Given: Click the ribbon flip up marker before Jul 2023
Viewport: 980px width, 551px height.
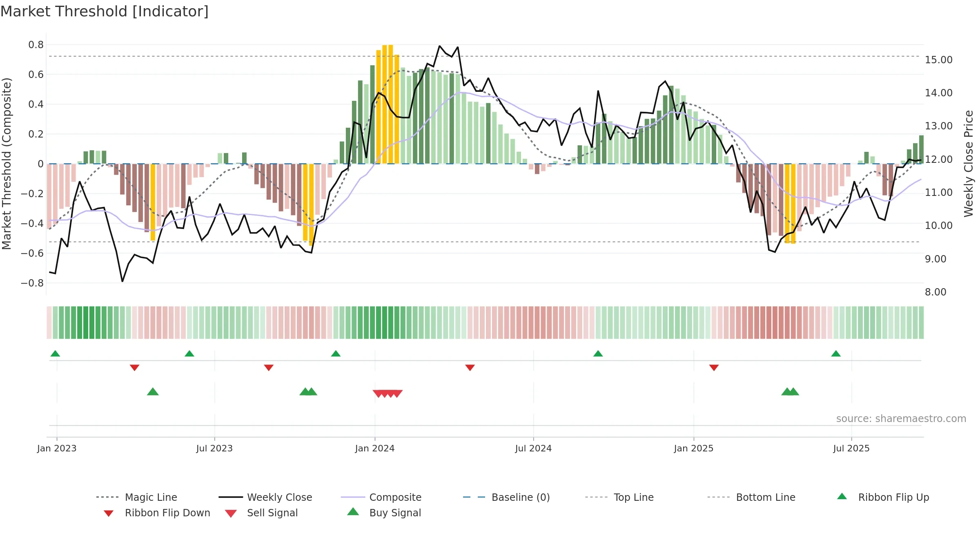Looking at the screenshot, I should [189, 353].
